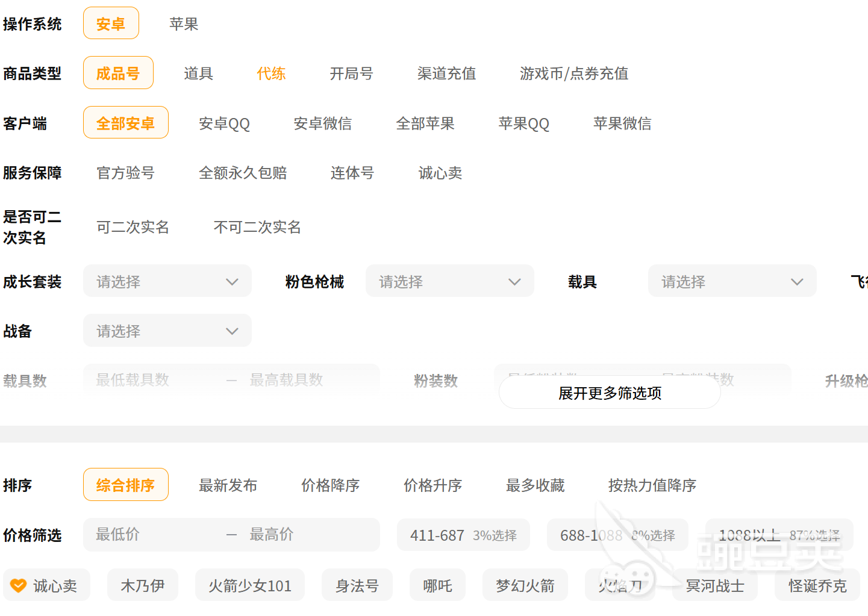This screenshot has width=868, height=616.
Task: Sort listings by 最新发布
Action: pos(228,485)
